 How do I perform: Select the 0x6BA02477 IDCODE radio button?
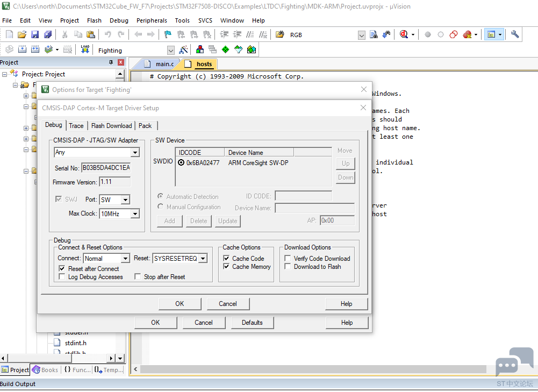point(181,163)
